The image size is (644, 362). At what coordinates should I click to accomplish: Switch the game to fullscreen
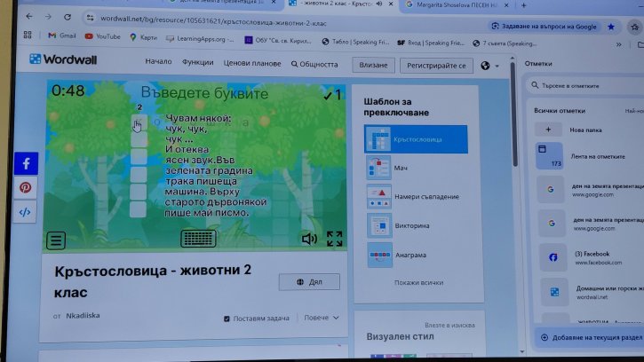(334, 239)
